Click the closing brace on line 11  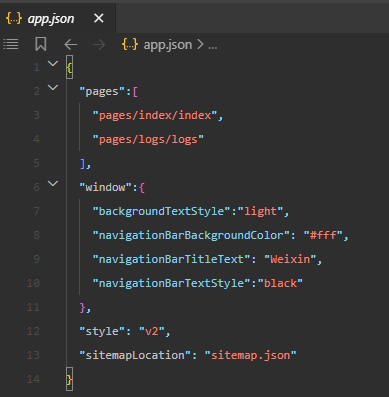click(82, 307)
